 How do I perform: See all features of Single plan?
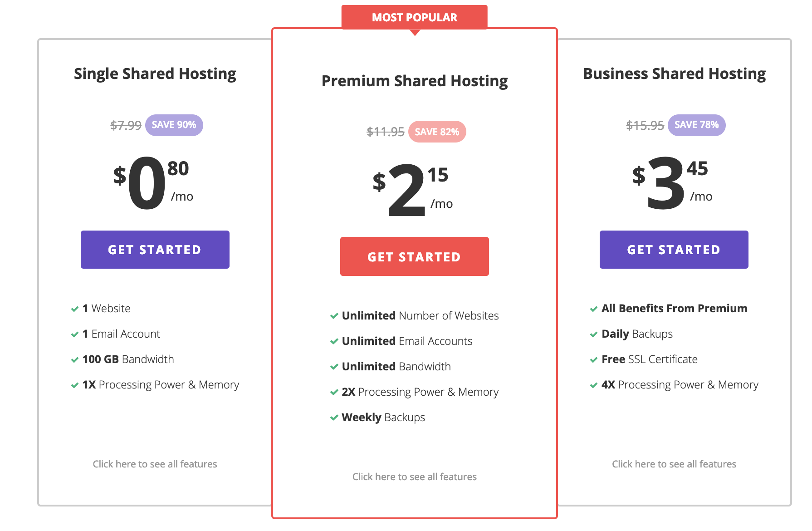pyautogui.click(x=155, y=464)
